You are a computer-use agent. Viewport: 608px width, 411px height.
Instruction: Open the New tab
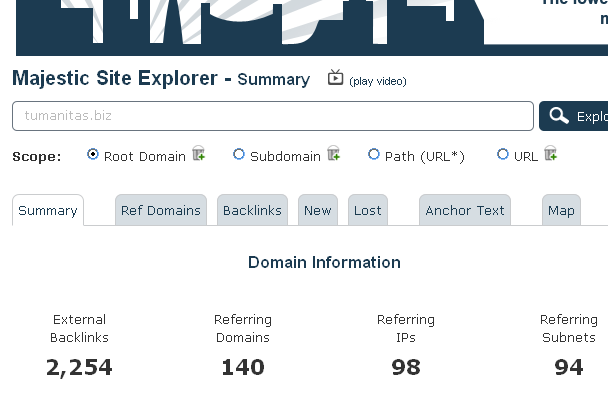[x=318, y=211]
